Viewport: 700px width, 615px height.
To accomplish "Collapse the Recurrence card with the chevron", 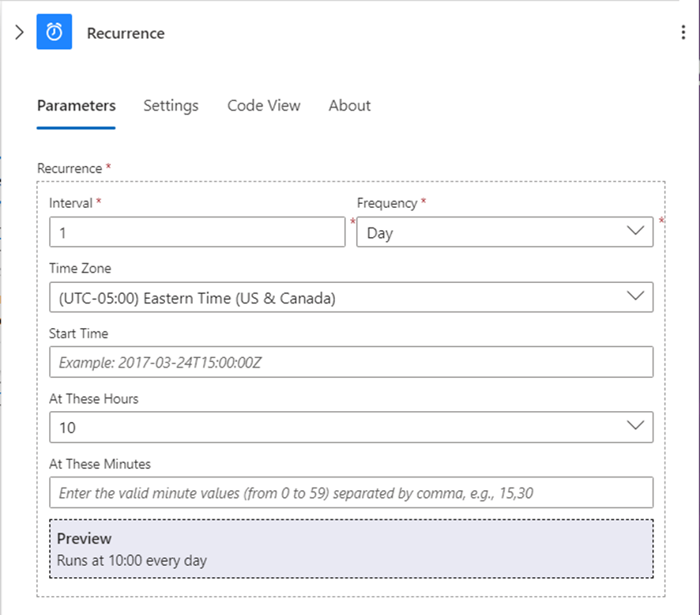I will (20, 33).
